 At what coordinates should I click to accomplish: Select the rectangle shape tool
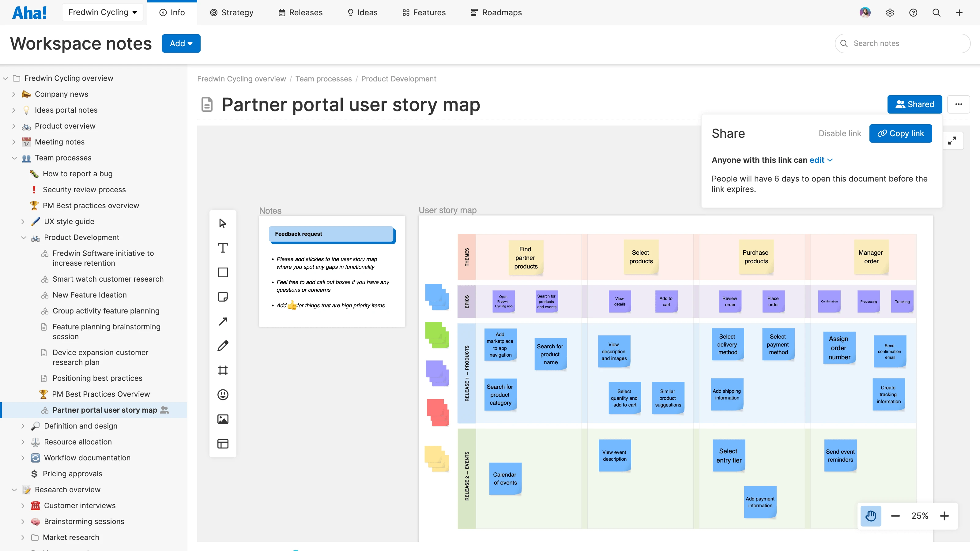point(223,273)
